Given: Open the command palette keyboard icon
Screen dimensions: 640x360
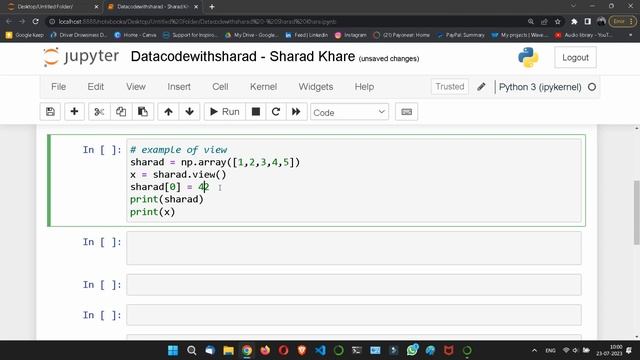Looking at the screenshot, I should [407, 112].
